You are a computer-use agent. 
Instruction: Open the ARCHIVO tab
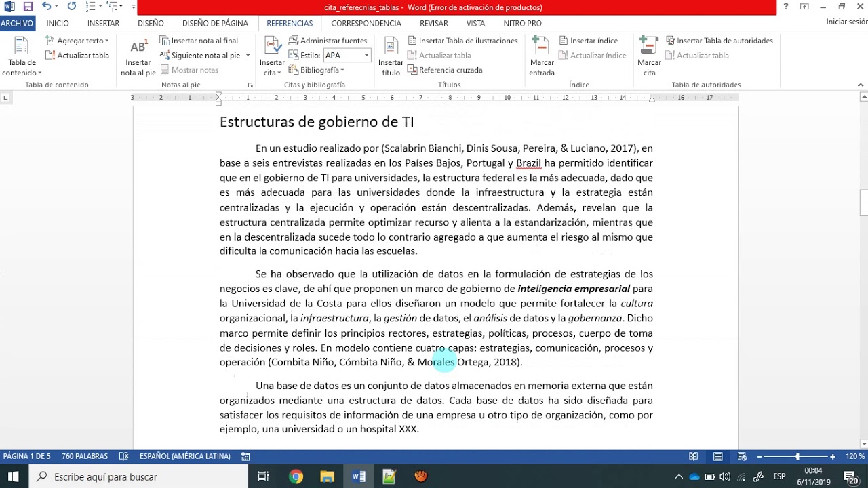tap(17, 23)
